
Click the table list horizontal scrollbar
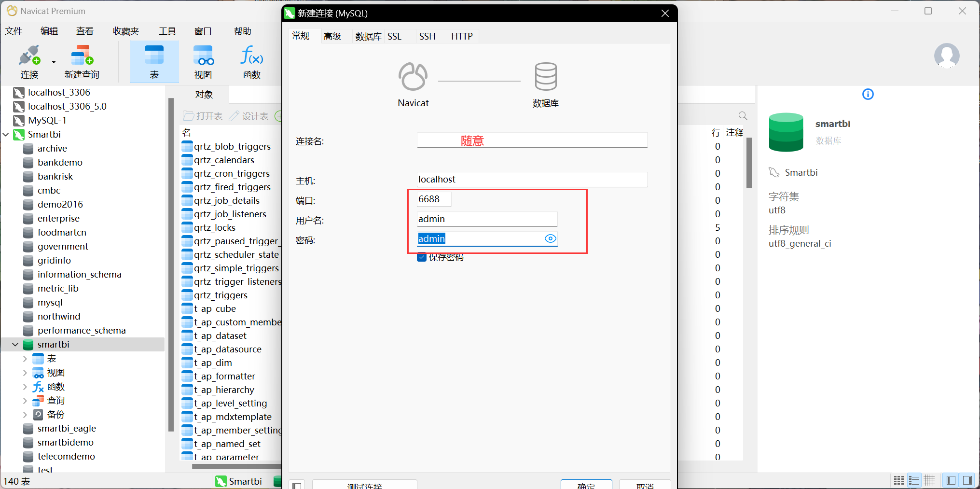coord(236,466)
